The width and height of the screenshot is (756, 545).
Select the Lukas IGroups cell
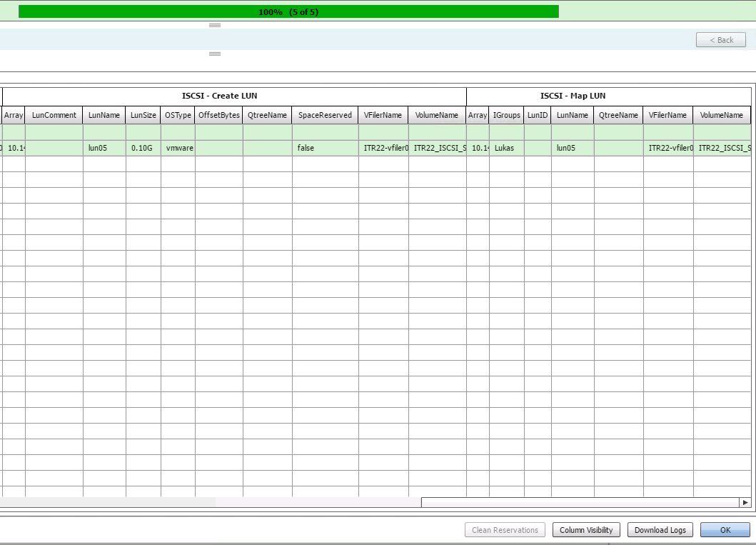[x=507, y=148]
